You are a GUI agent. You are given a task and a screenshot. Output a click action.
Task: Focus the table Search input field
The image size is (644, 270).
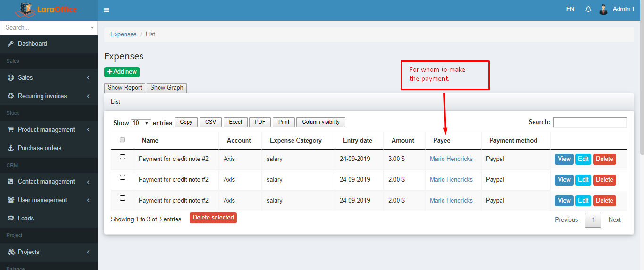590,122
